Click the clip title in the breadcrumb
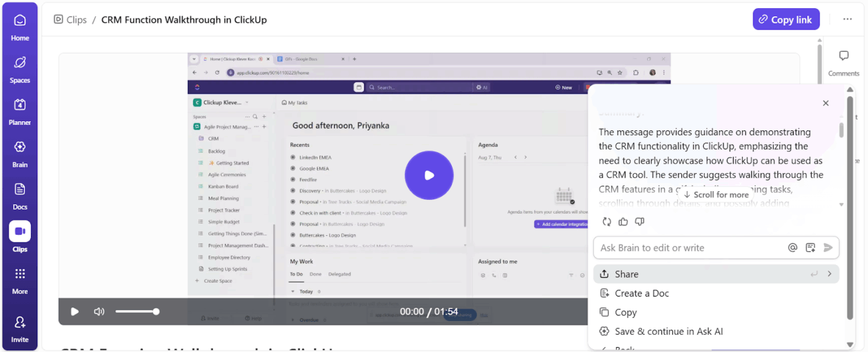868x352 pixels. (x=184, y=19)
